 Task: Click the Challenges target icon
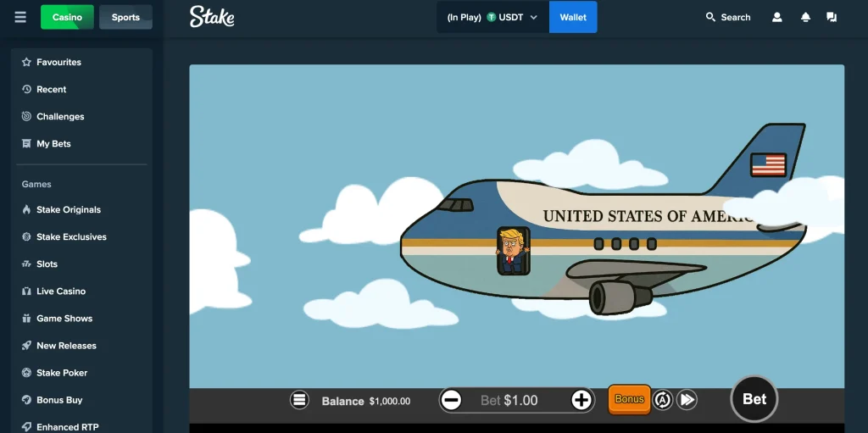[x=26, y=116]
